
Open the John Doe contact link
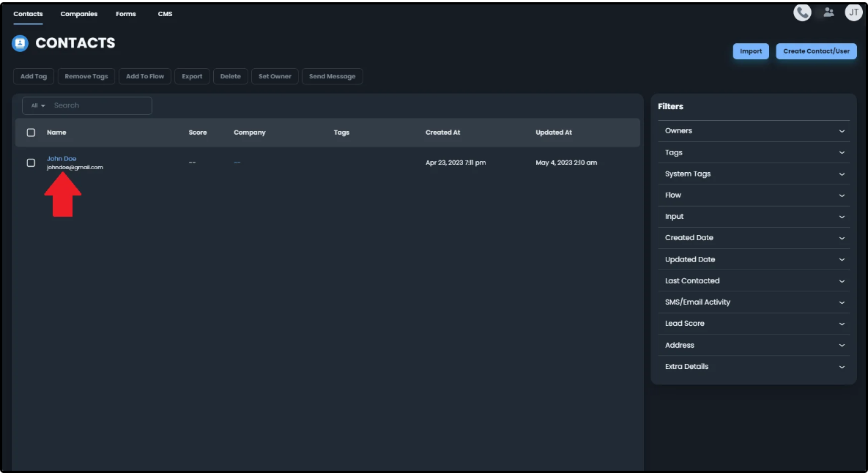coord(62,158)
